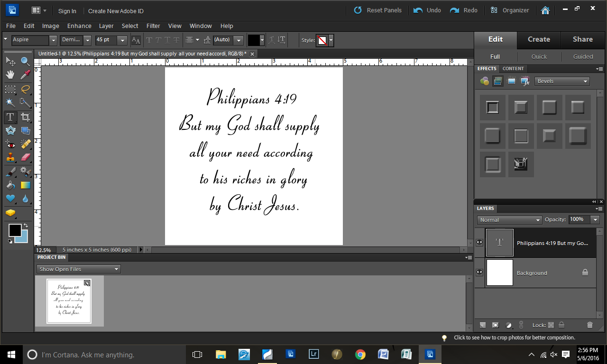Select the Paint Bucket tool
Image resolution: width=607 pixels, height=364 pixels.
[x=10, y=185]
